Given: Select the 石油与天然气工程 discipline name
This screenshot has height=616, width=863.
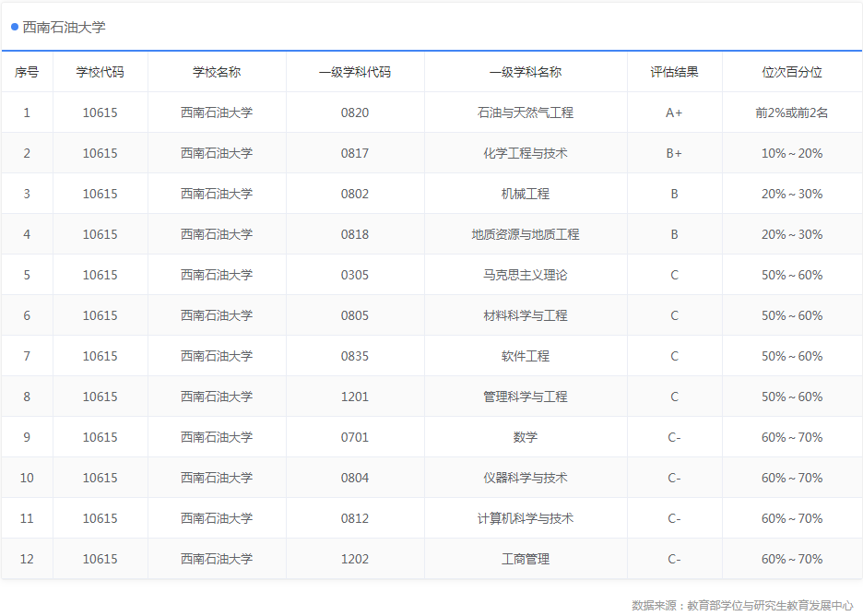Looking at the screenshot, I should [525, 112].
